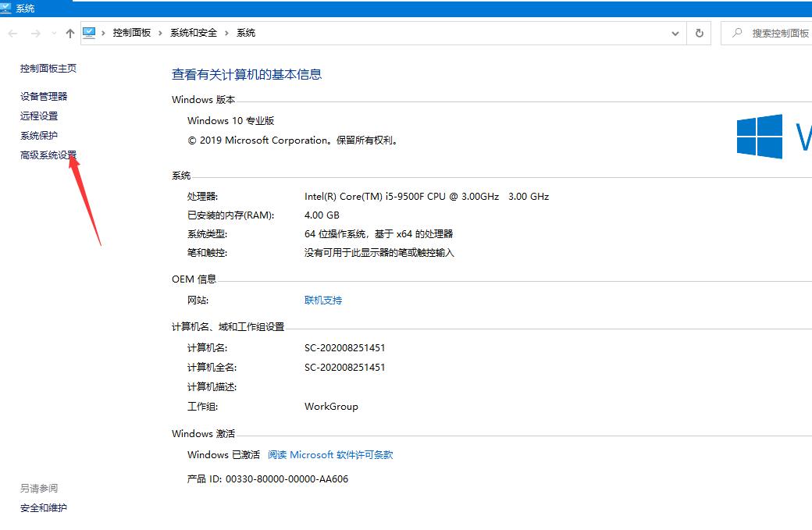
Task: Open 设备管理器 from the sidebar
Action: coord(43,95)
